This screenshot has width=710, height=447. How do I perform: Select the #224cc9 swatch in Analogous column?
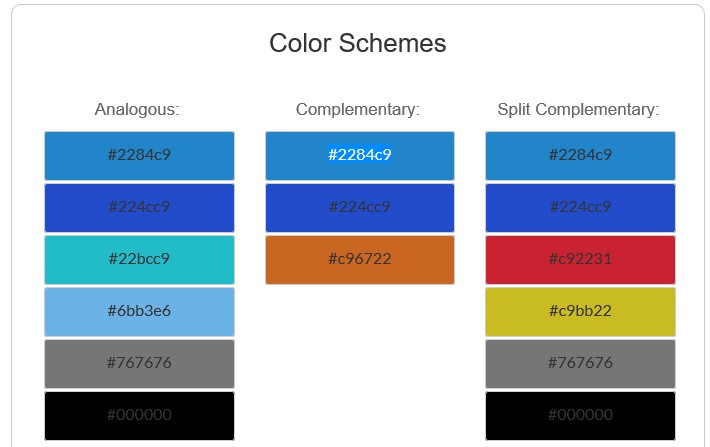pos(139,208)
